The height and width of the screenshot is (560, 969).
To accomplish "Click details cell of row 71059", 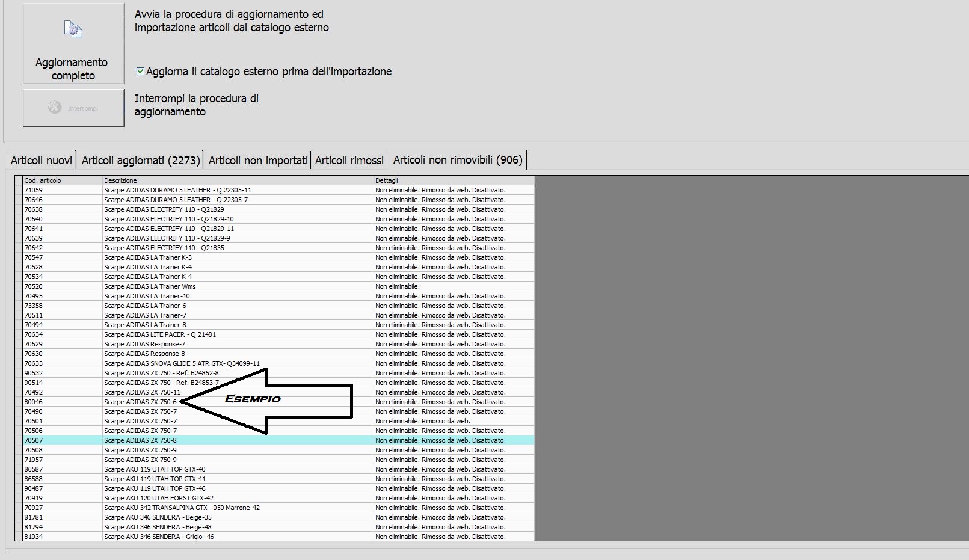I will [x=454, y=190].
